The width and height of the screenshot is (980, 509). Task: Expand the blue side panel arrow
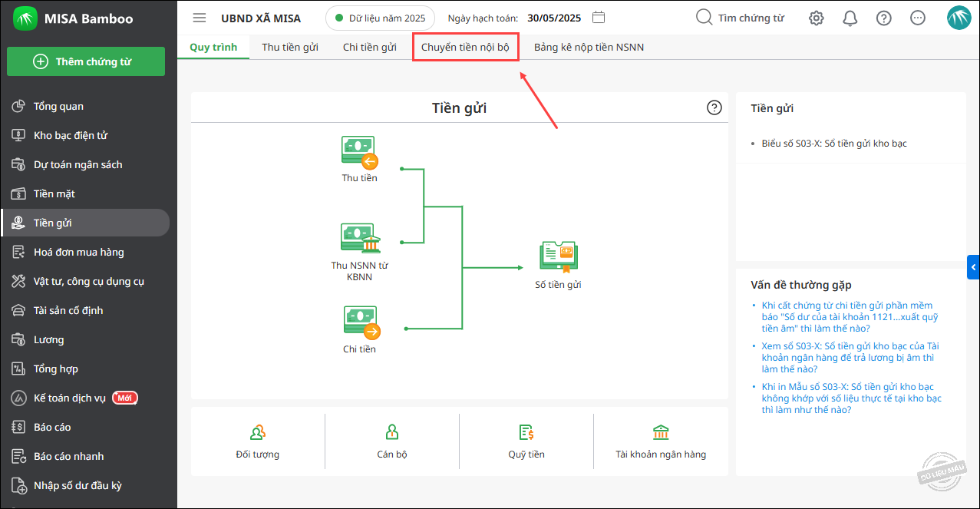tap(973, 266)
